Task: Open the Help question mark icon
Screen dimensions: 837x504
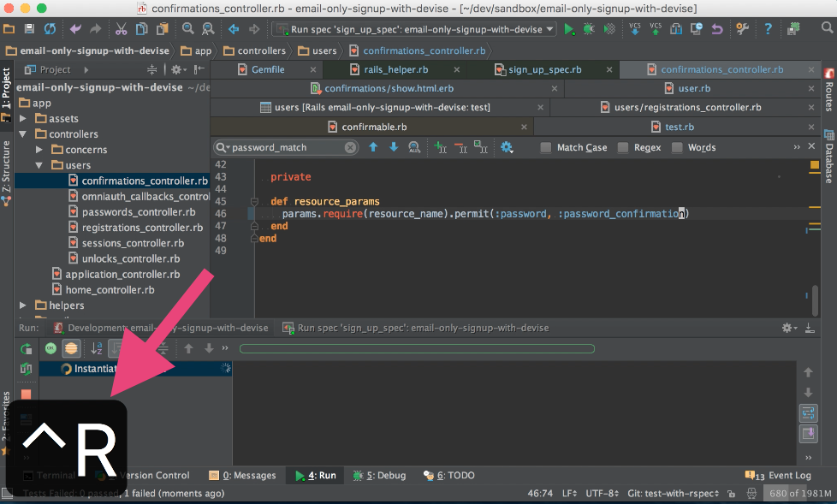Action: [x=768, y=29]
